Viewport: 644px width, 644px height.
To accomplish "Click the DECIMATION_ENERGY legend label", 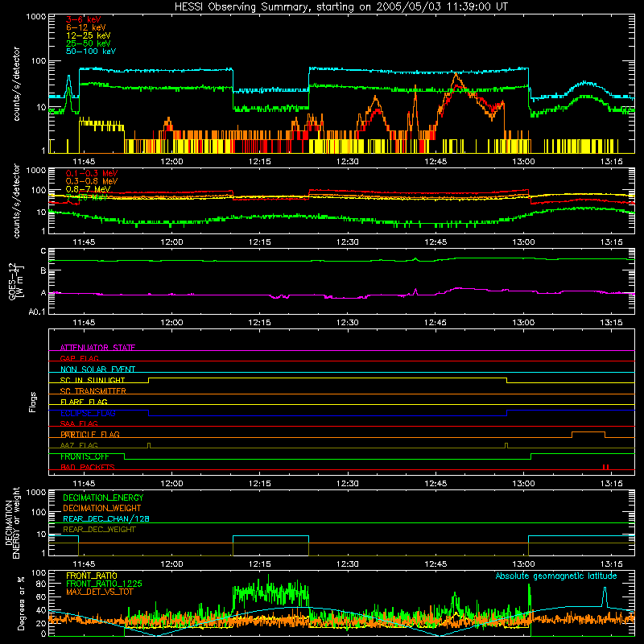I will pyautogui.click(x=103, y=497).
